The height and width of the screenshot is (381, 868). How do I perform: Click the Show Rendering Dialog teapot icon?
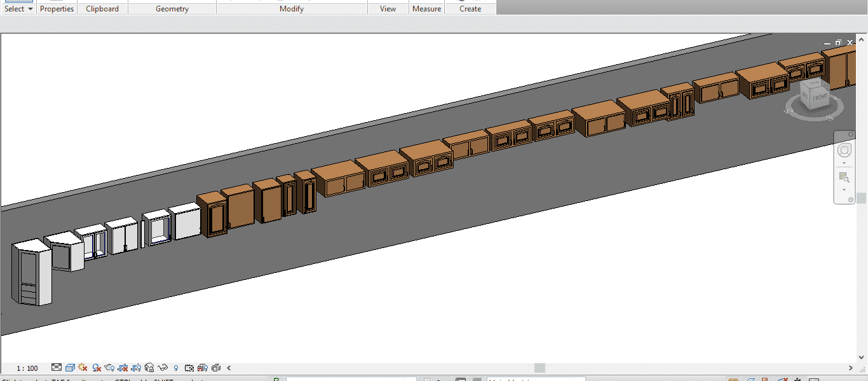tap(111, 368)
